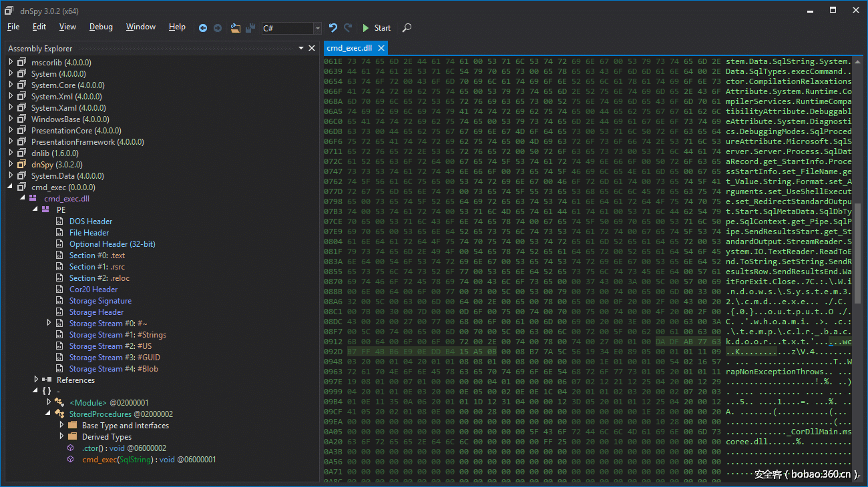Screen dimensions: 868x487
Task: Expand the mscorlib assembly node
Action: tap(11, 62)
